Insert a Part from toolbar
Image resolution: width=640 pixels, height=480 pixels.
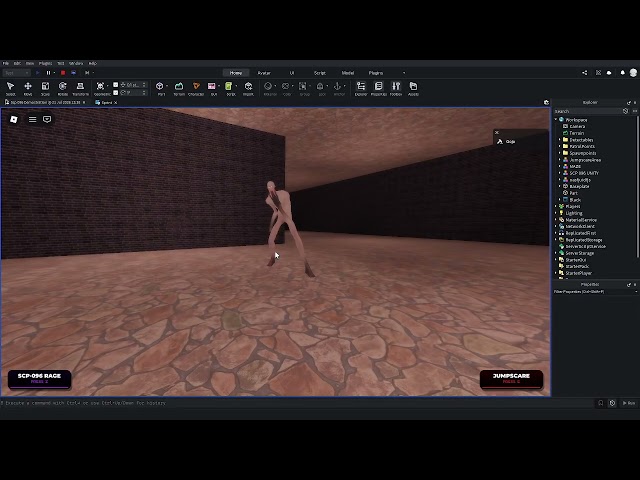coord(160,86)
